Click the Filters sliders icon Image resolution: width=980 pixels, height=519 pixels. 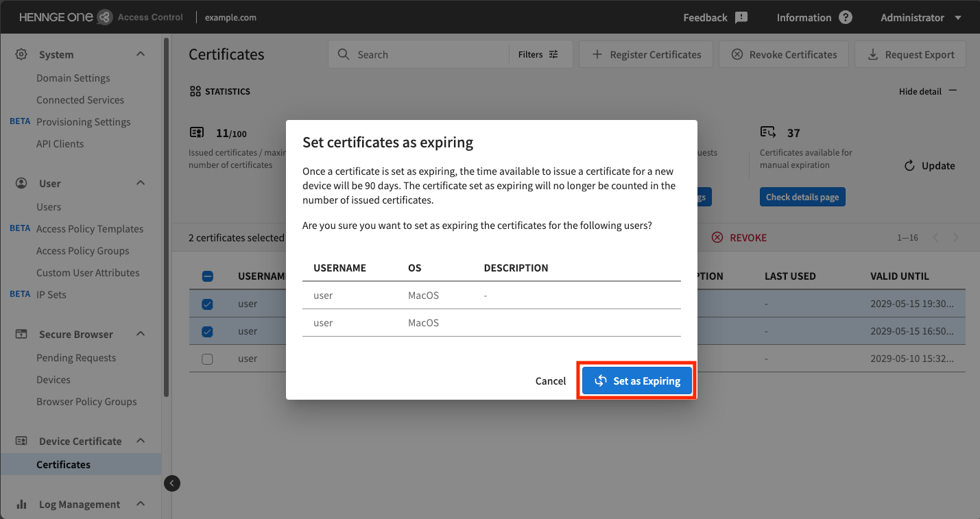pos(554,54)
